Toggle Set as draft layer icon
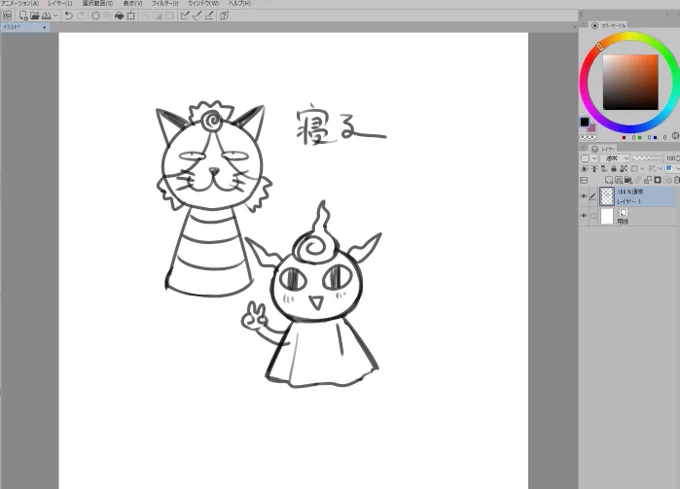 (604, 169)
